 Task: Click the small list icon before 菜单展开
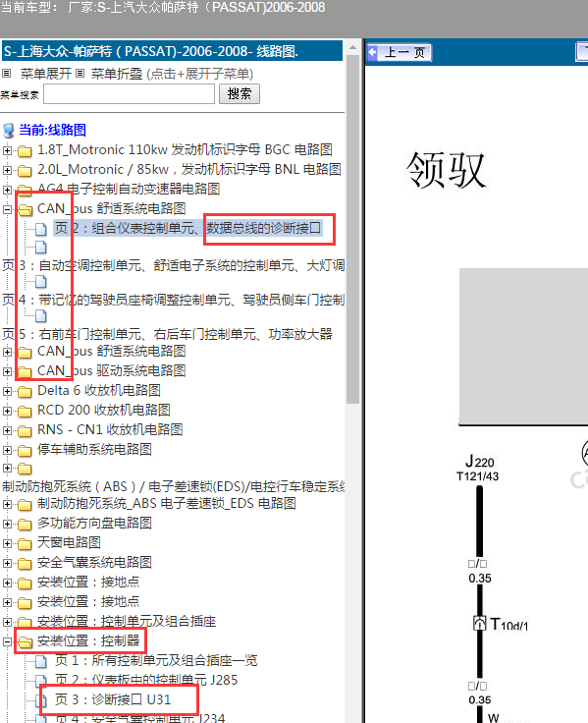click(x=7, y=74)
